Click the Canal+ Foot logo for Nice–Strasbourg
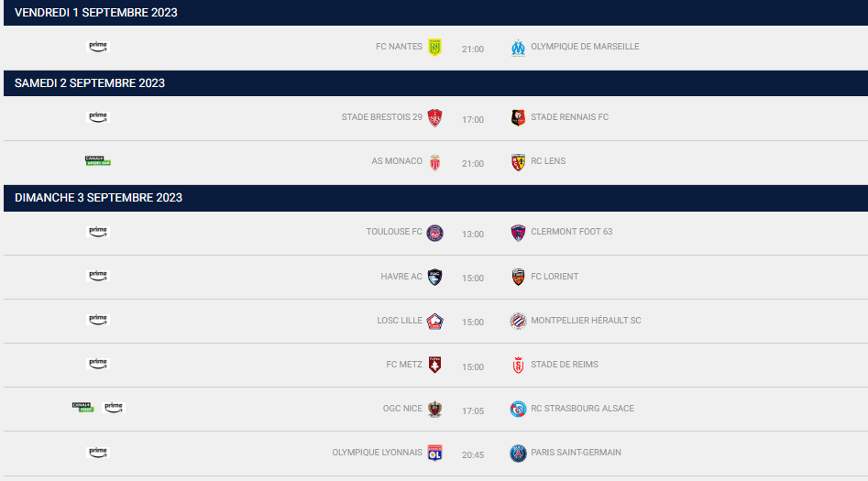 [83, 407]
